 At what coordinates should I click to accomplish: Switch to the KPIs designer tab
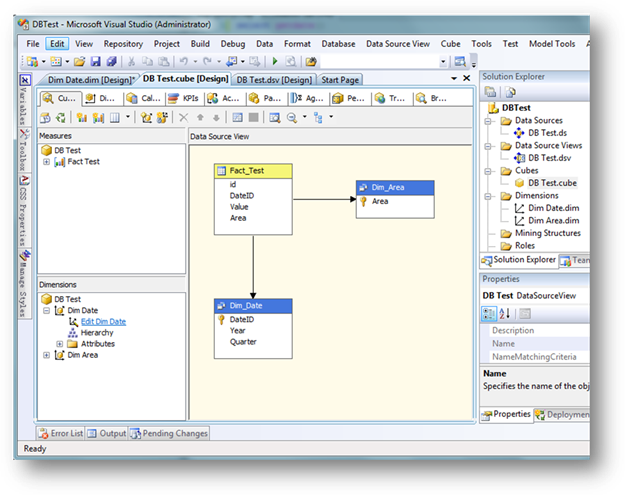(184, 98)
